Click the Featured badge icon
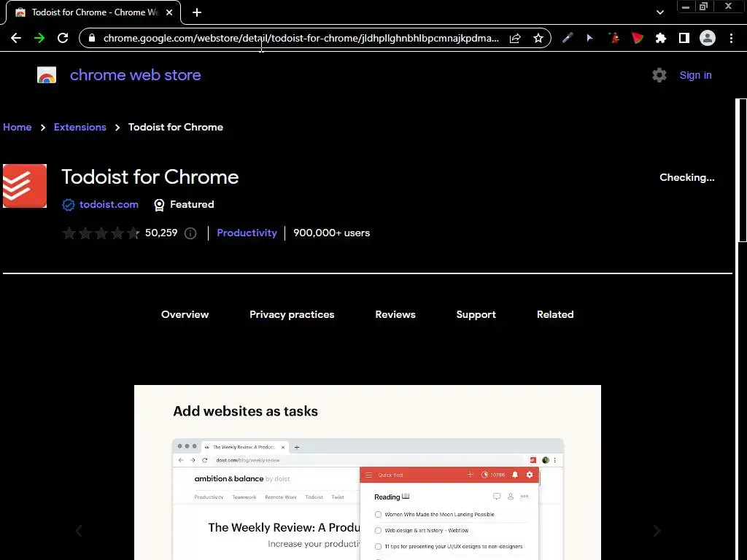 (159, 205)
